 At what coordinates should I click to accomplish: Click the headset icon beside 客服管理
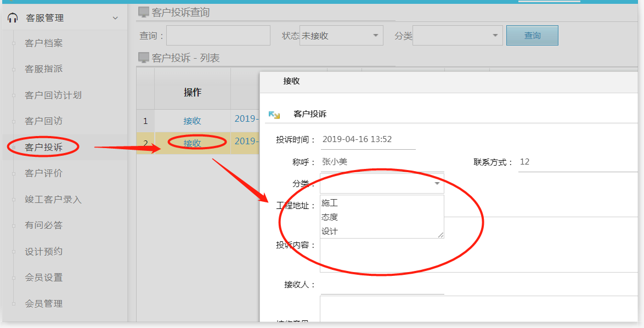[x=12, y=18]
